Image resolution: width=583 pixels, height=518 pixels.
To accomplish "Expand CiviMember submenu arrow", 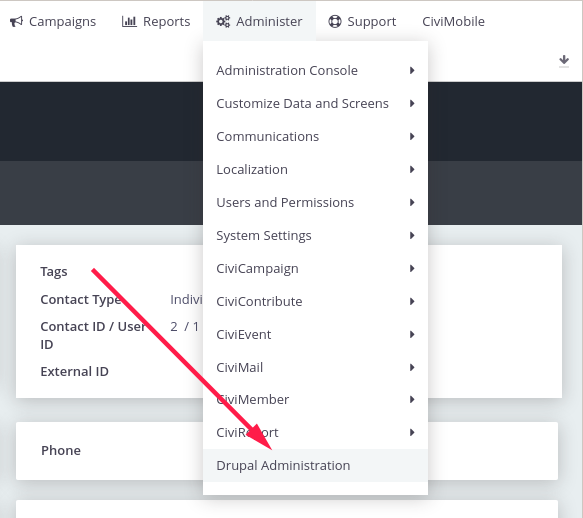I will pos(412,399).
